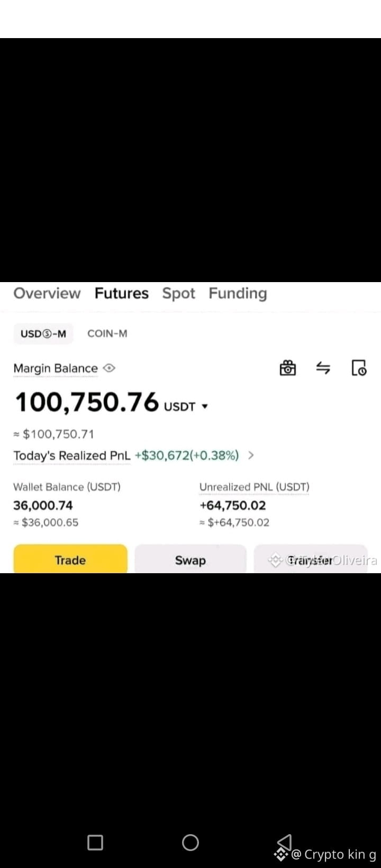The height and width of the screenshot is (868, 381).
Task: Open the Spot tab
Action: 179,294
